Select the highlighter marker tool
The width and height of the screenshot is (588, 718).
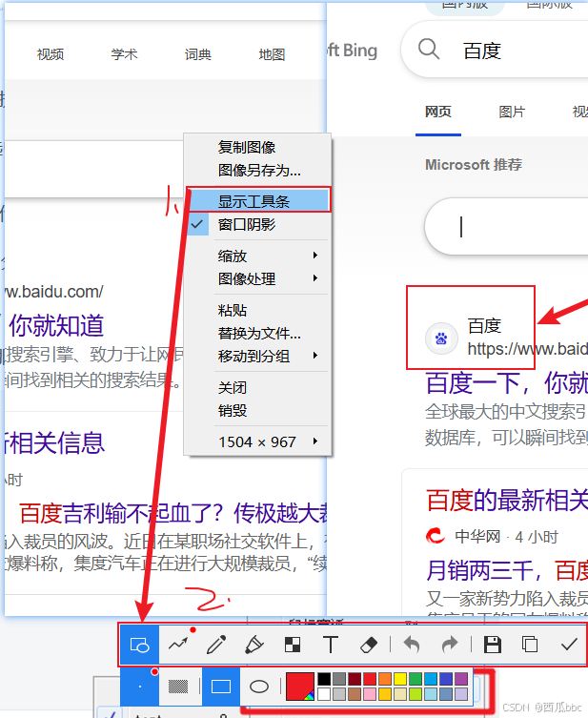254,645
